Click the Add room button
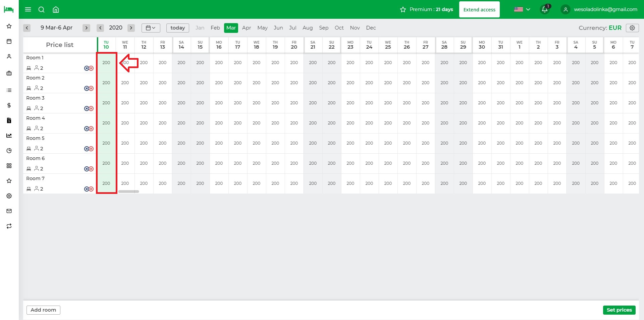Screen dimensions: 644x320 click(x=43, y=310)
